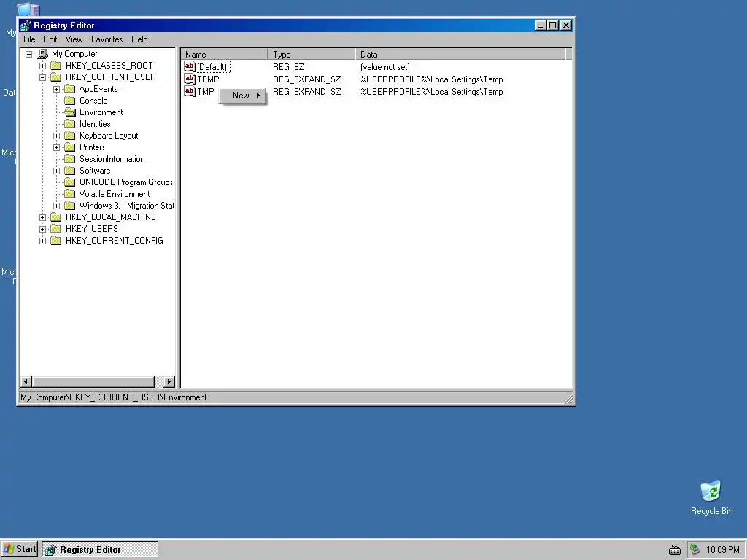Expand the HKEY_CURRENT_CONFIG key
This screenshot has height=560, width=747.
click(42, 241)
